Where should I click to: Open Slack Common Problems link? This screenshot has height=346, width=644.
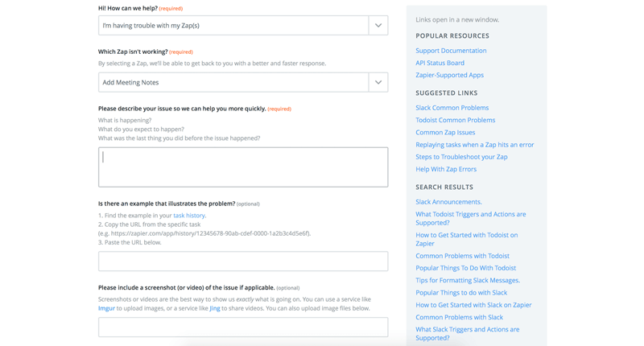click(452, 108)
